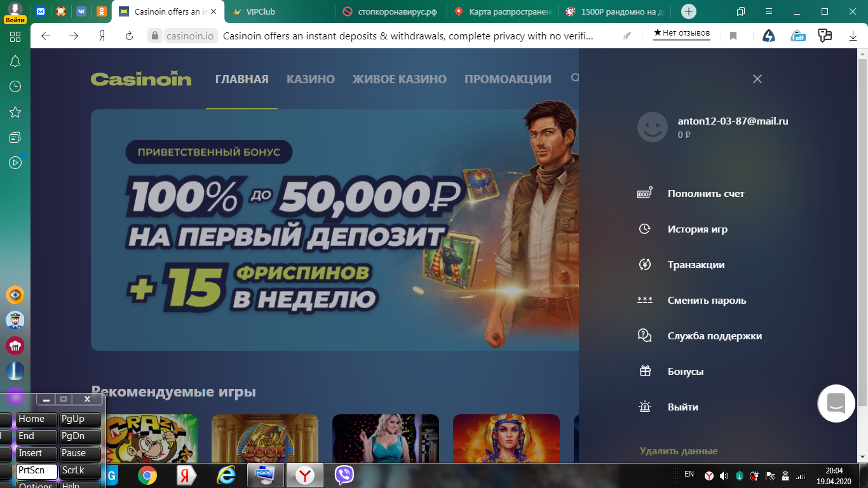Switch to стопкоронавирус.рф browser tab
This screenshot has height=488, width=868.
pos(391,11)
